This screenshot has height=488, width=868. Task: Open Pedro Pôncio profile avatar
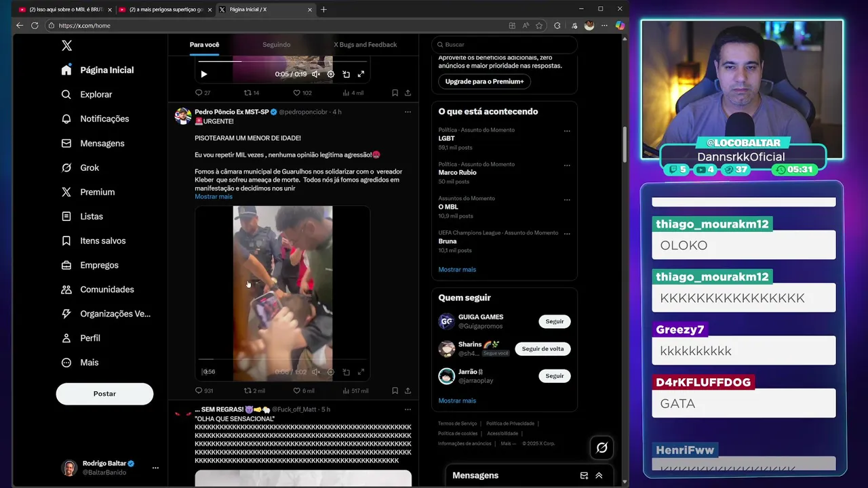tap(182, 116)
